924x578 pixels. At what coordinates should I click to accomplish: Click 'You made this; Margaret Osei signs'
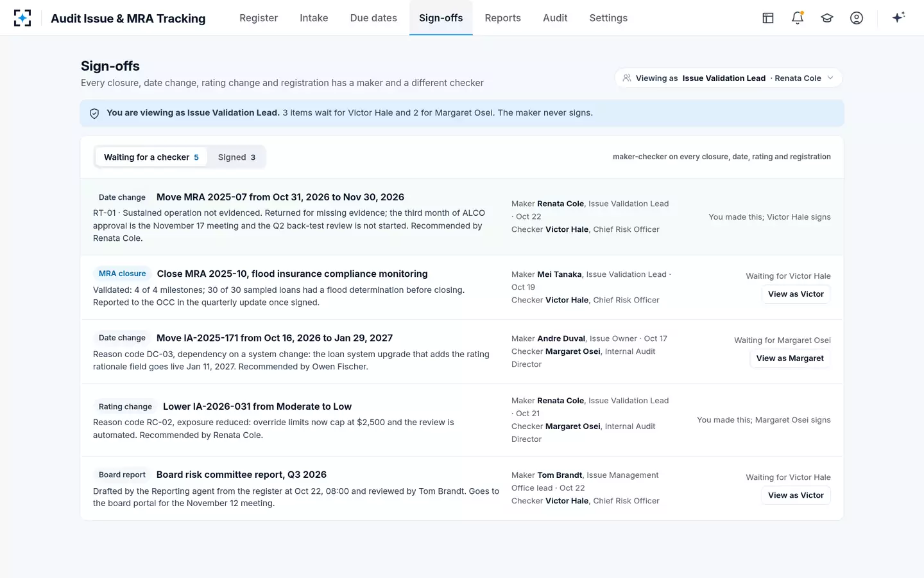click(764, 420)
